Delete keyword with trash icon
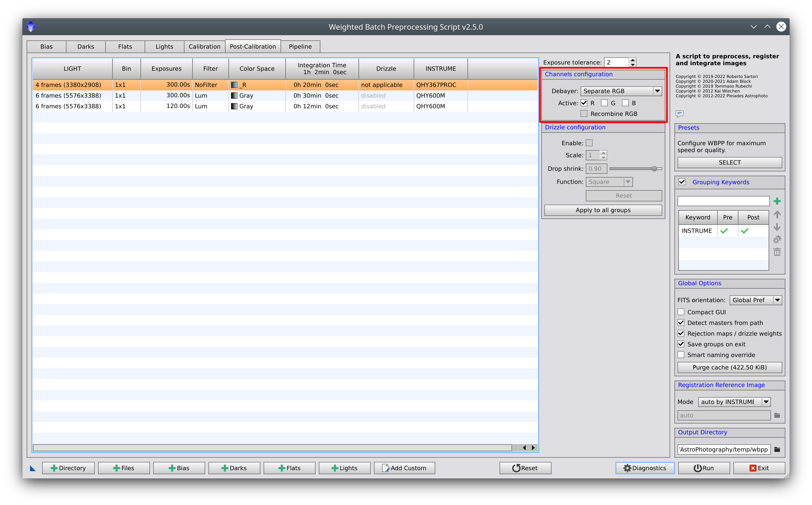The width and height of the screenshot is (812, 505). [x=777, y=252]
